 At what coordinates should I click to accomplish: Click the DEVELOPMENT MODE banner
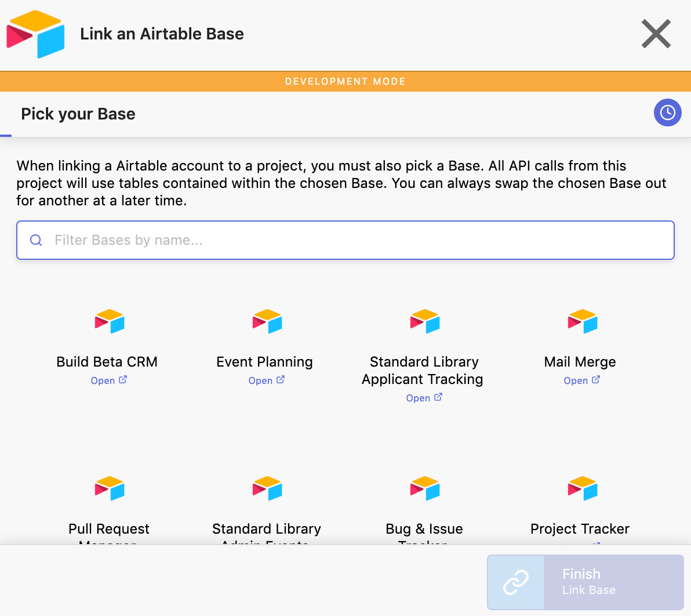click(345, 82)
